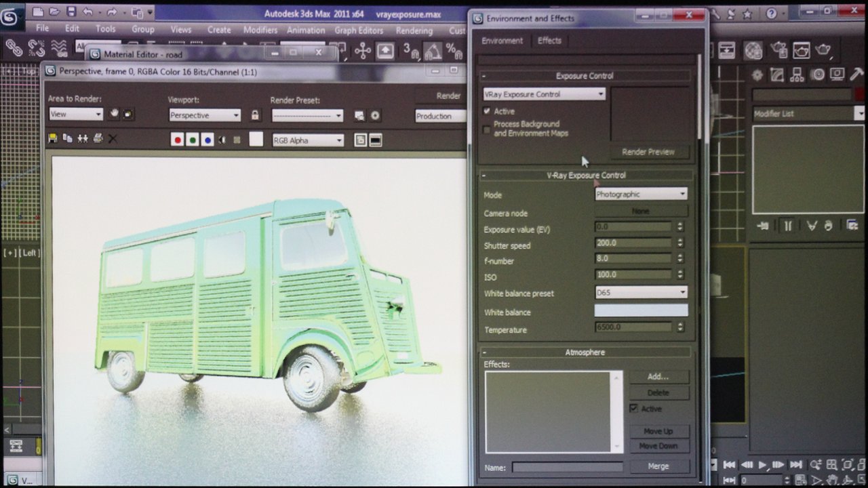
Task: Open the Mode dropdown showing Photographic
Action: (x=641, y=194)
